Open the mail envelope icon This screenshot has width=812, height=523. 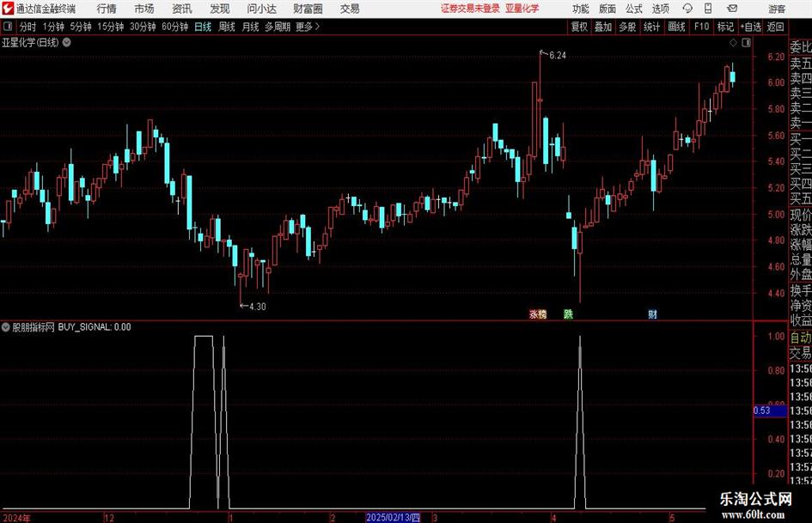[x=732, y=9]
